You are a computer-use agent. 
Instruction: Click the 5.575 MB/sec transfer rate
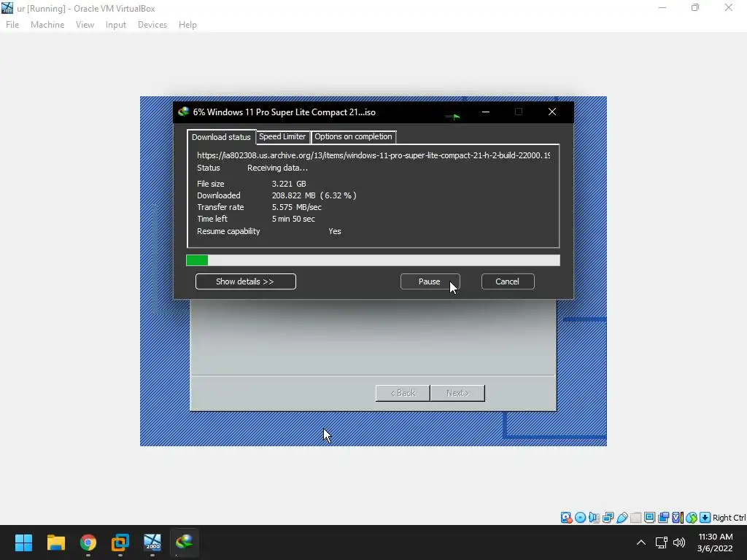[296, 207]
